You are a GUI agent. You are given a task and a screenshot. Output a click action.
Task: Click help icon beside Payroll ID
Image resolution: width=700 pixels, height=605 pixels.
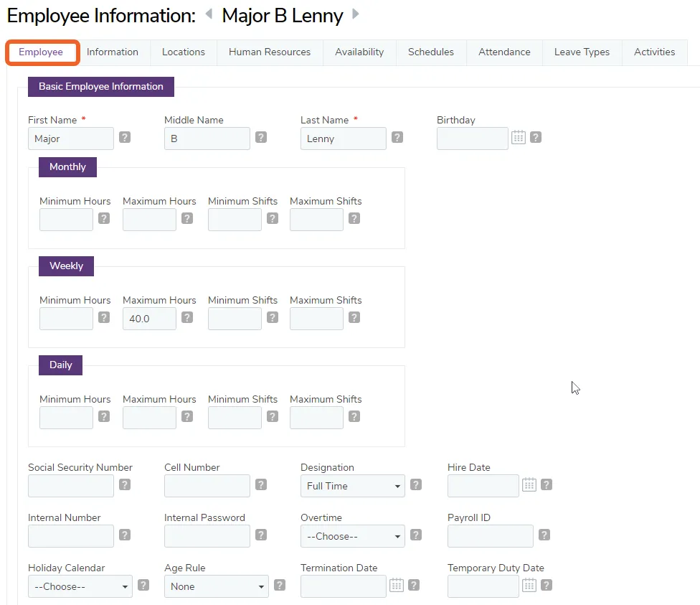tap(544, 535)
